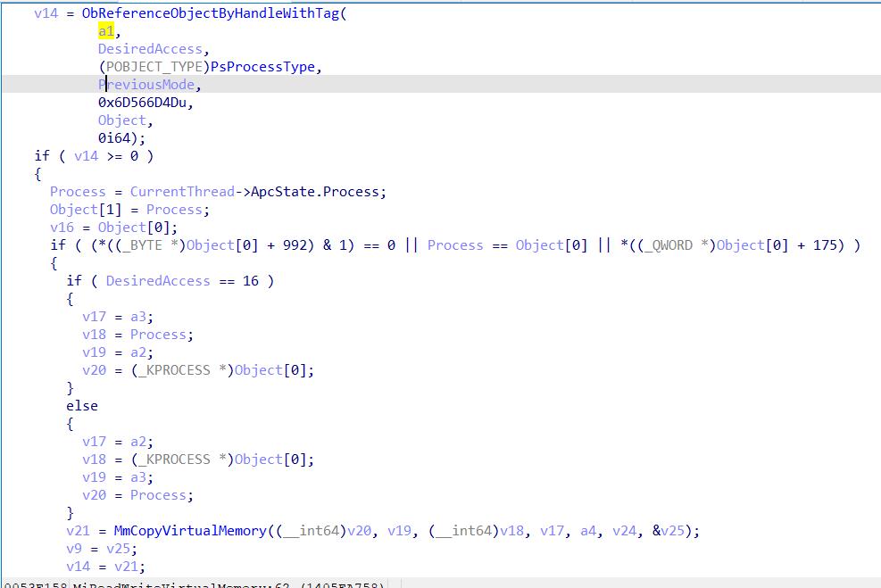Click the 992 byte offset number
This screenshot has height=588, width=881.
click(x=294, y=245)
